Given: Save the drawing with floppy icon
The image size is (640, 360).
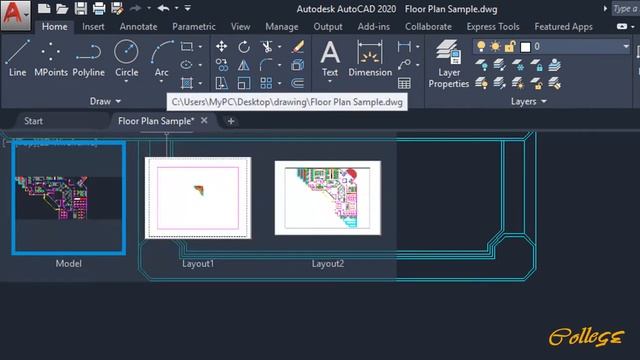Looking at the screenshot, I should [x=81, y=8].
